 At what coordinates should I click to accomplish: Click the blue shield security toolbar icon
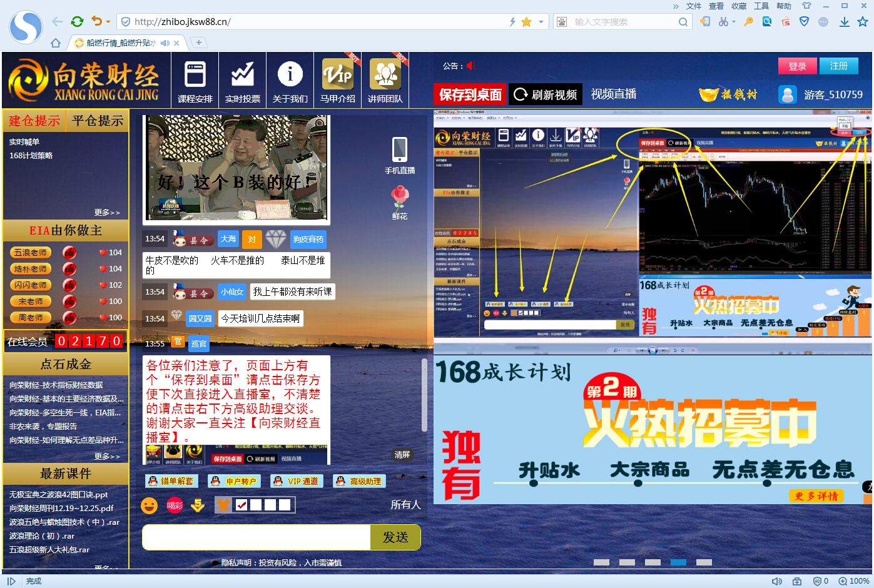(805, 22)
